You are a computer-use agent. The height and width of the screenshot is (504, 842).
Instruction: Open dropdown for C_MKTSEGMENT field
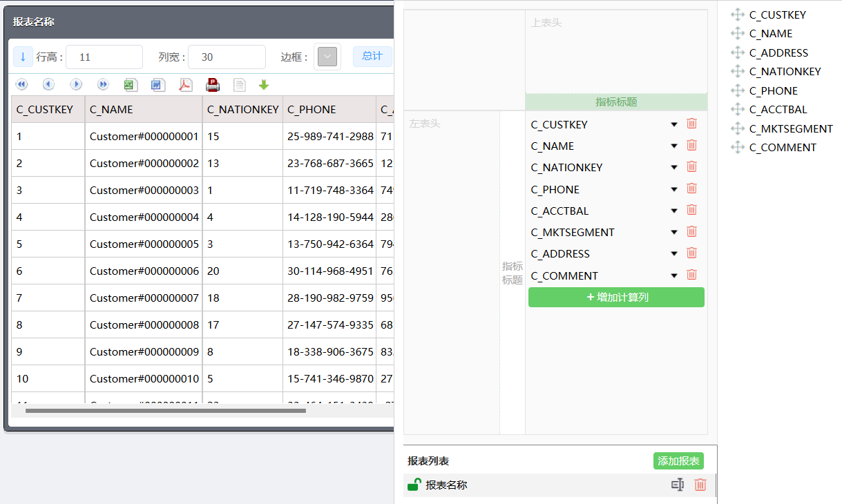click(674, 232)
